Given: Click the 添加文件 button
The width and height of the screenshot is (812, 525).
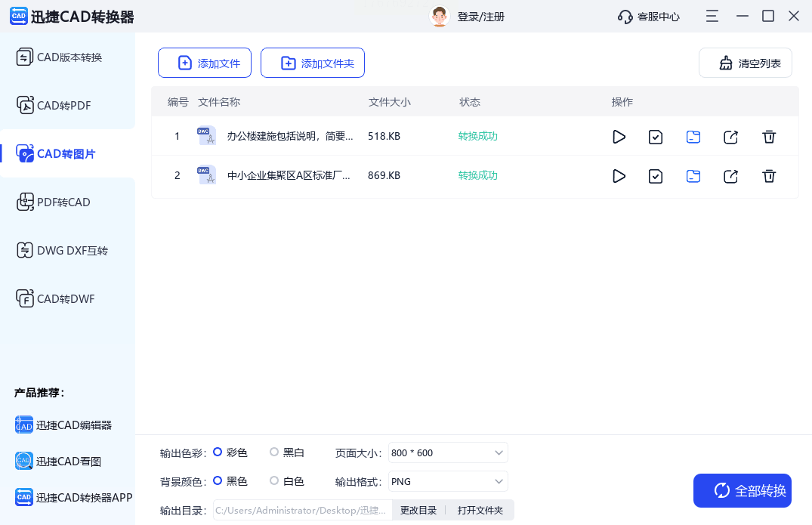Looking at the screenshot, I should point(204,63).
